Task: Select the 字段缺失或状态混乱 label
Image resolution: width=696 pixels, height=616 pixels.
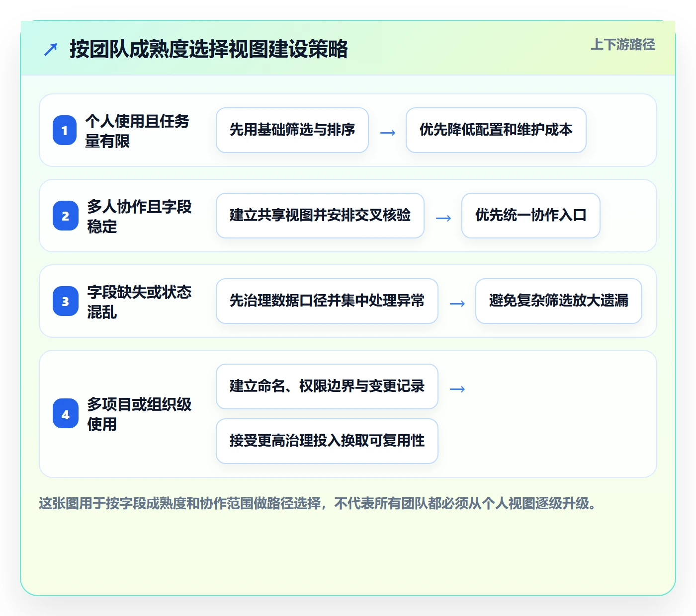Action: (139, 302)
